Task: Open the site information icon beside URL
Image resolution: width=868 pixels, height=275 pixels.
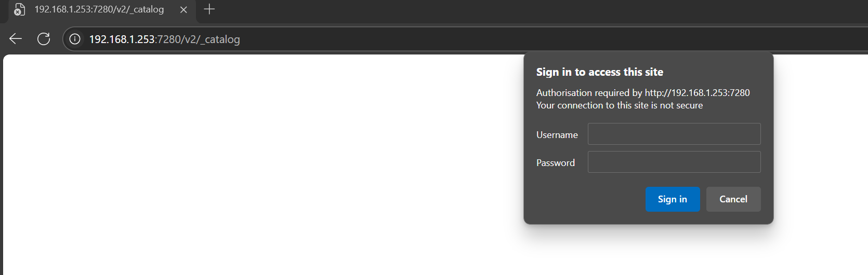Action: click(75, 39)
